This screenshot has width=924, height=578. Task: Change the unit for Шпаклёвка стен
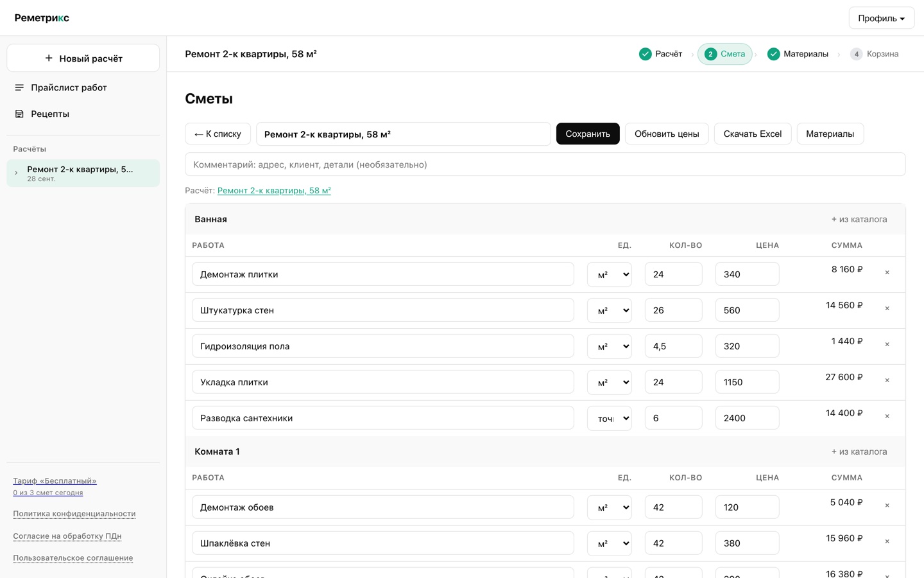[610, 543]
